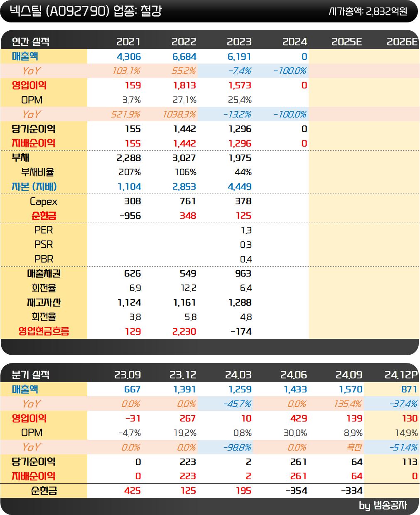Select the YoY value 103.1%
The image size is (420, 515).
(127, 71)
